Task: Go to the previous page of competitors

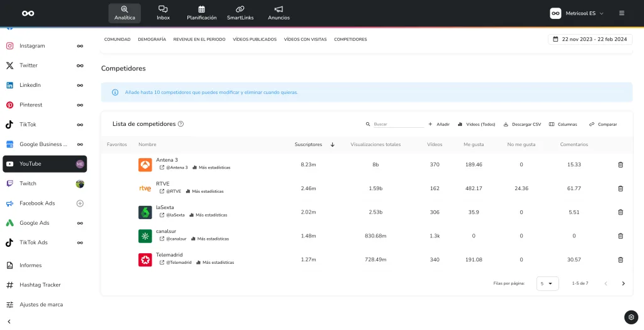Action: tap(606, 283)
